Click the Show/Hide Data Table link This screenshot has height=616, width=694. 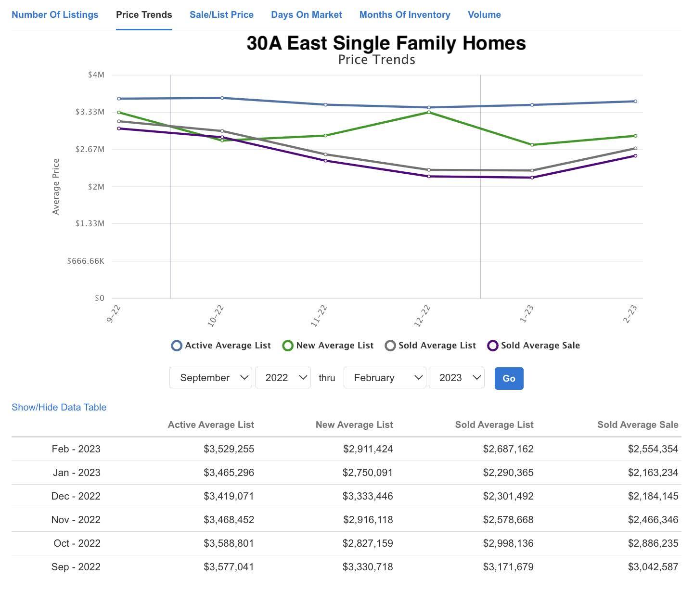point(59,407)
